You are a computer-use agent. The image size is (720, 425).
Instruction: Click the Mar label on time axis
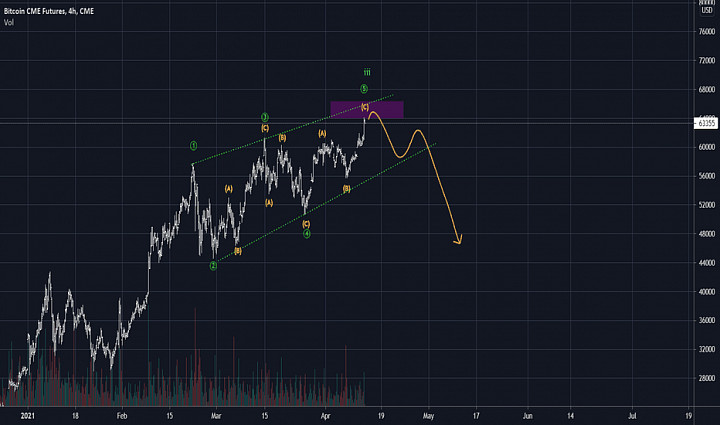pyautogui.click(x=216, y=416)
